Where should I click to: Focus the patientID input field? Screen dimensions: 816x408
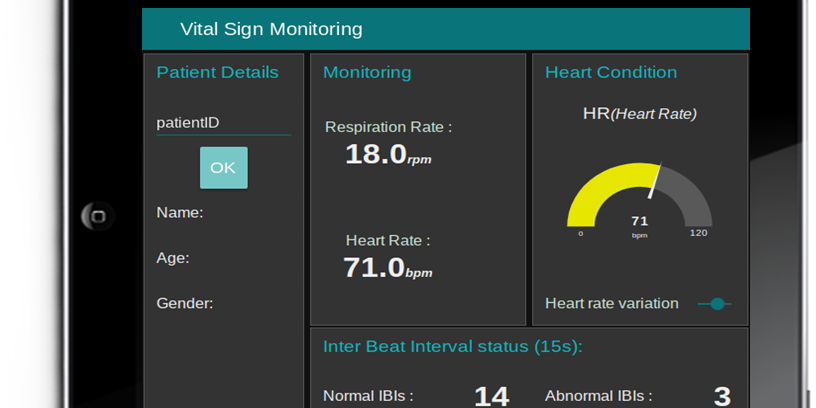[x=223, y=123]
